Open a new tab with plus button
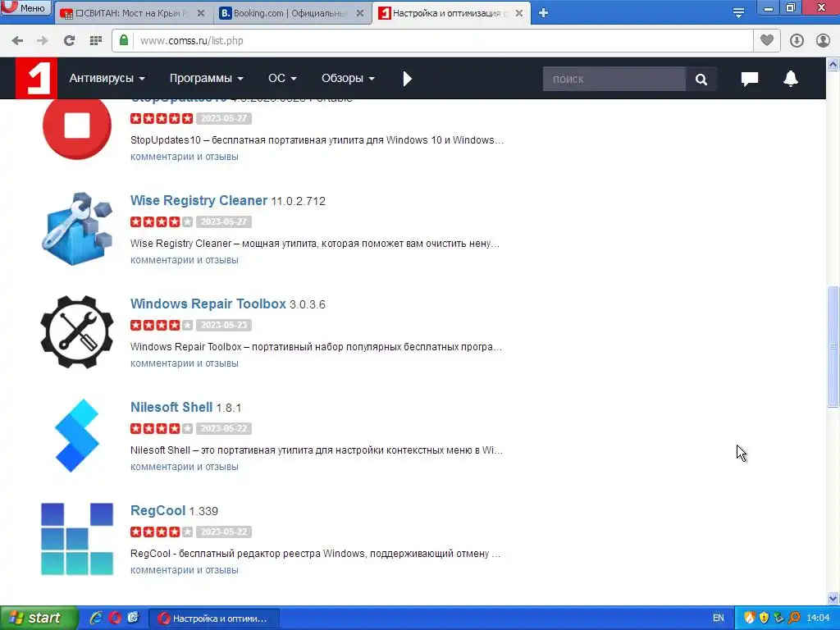Viewport: 840px width, 630px height. tap(543, 13)
